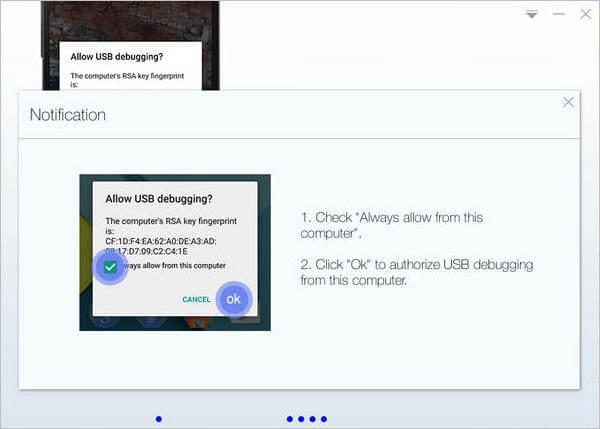
Task: Click the 'ok' button in the illustration
Action: pos(234,299)
